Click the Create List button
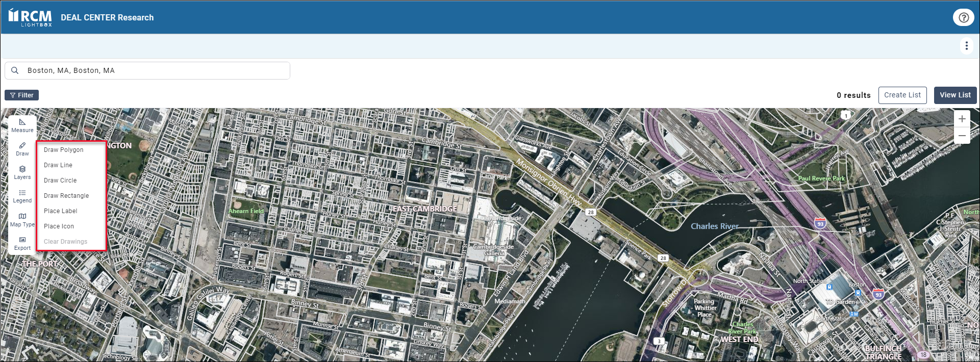Screen dimensions: 980x362 (902, 95)
